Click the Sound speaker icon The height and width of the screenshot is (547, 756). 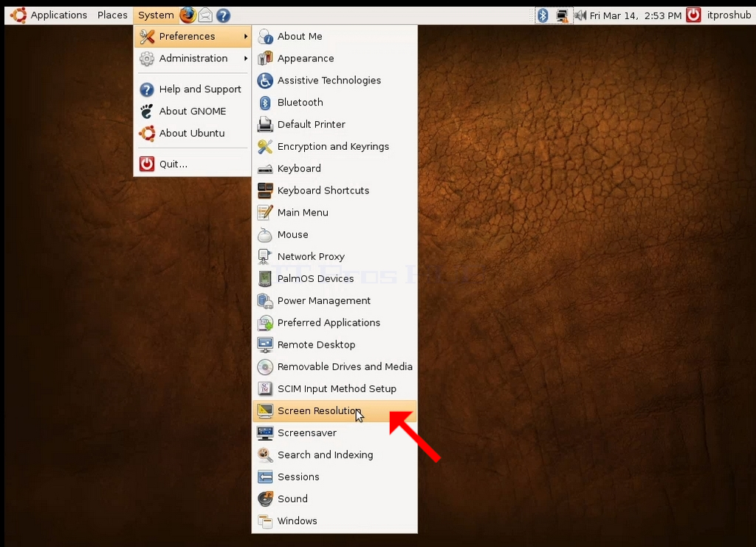point(265,499)
